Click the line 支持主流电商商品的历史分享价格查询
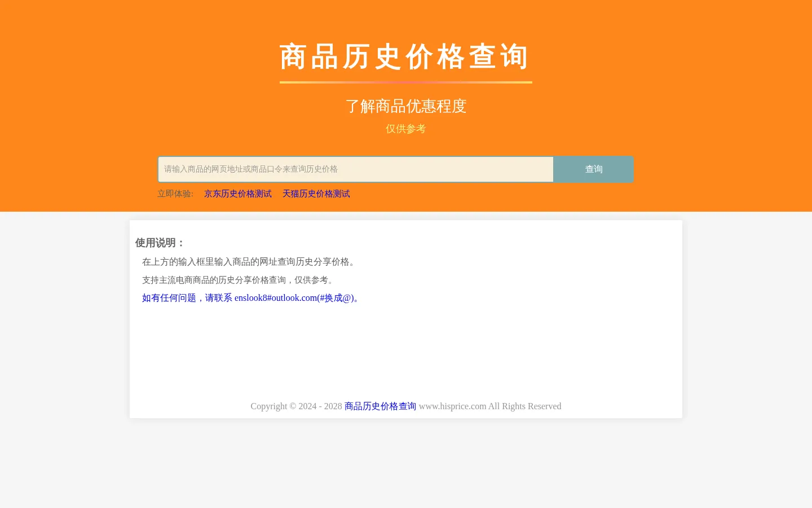The width and height of the screenshot is (812, 508). pos(240,280)
